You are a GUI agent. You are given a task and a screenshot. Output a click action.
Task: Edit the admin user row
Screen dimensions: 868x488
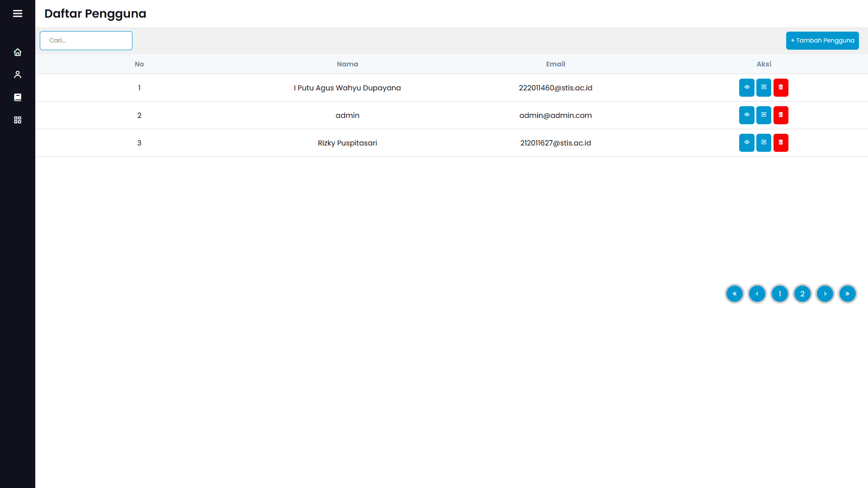click(x=764, y=115)
